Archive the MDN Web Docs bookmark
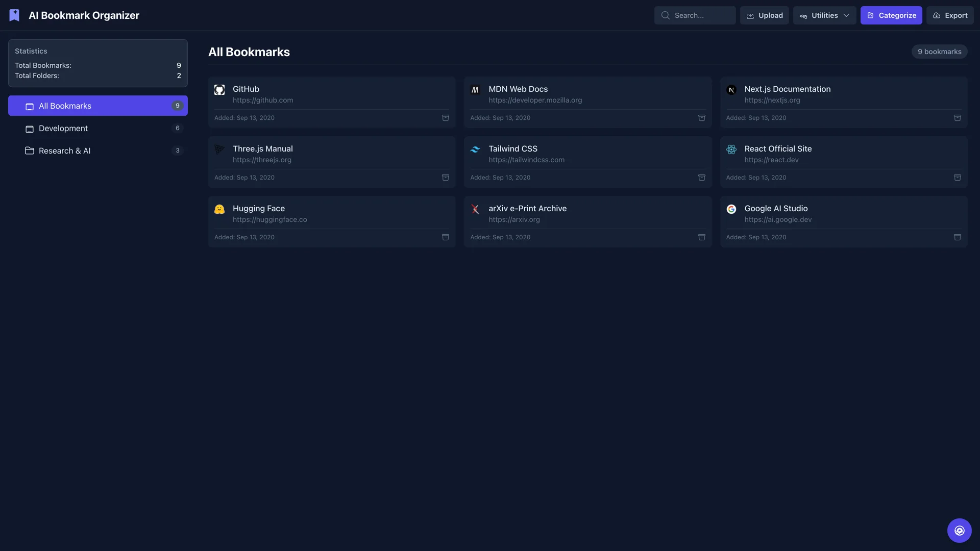 (x=702, y=118)
